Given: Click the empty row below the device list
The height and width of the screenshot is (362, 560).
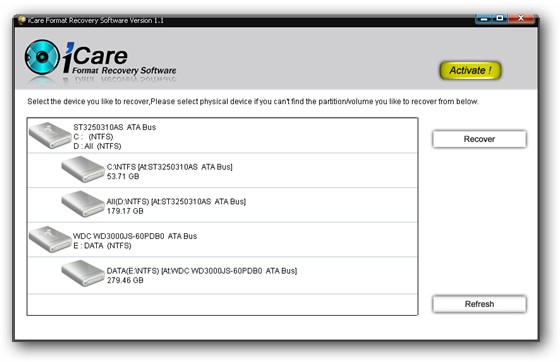Looking at the screenshot, I should click(222, 305).
